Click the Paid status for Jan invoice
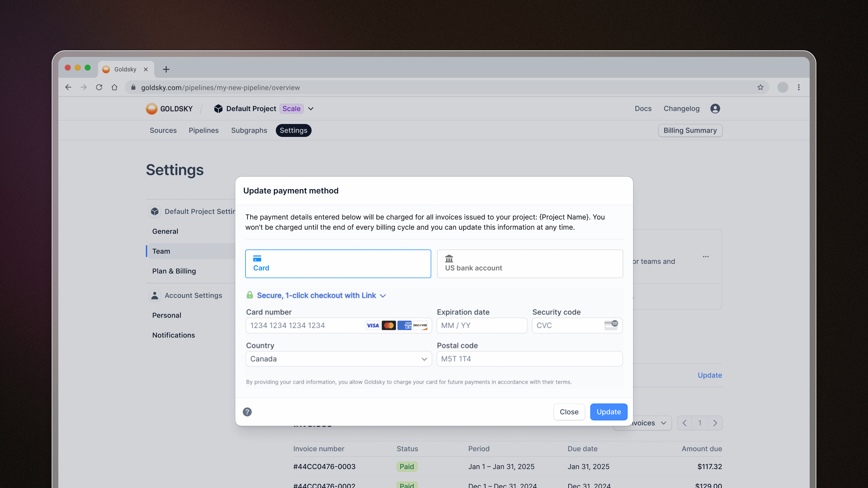This screenshot has height=488, width=868. coord(407,467)
